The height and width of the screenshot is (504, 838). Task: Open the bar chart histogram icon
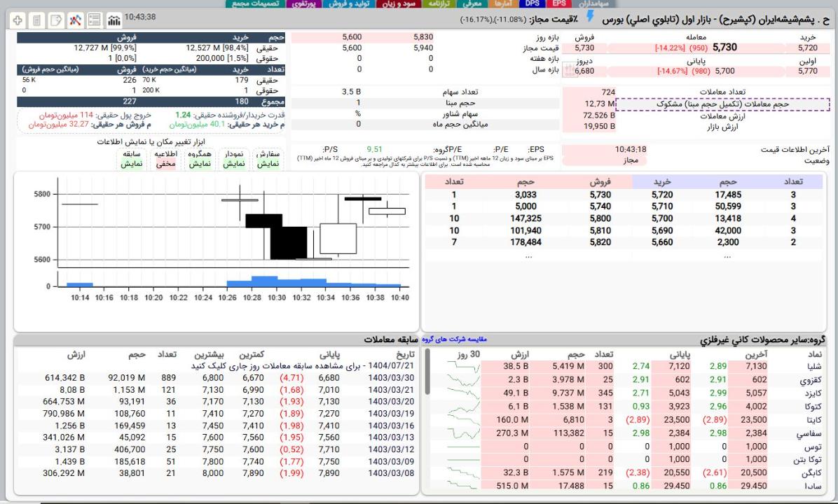coord(113,20)
